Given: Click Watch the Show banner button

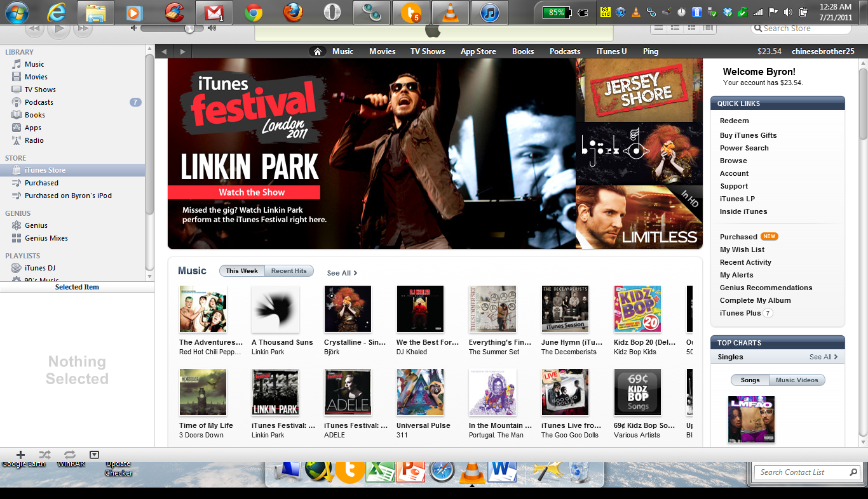Looking at the screenshot, I should pos(244,192).
